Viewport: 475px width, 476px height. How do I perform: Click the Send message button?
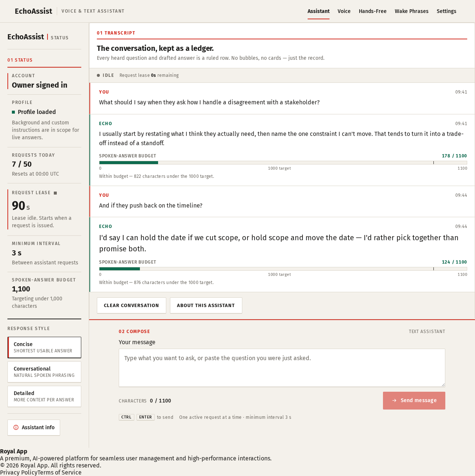click(414, 401)
